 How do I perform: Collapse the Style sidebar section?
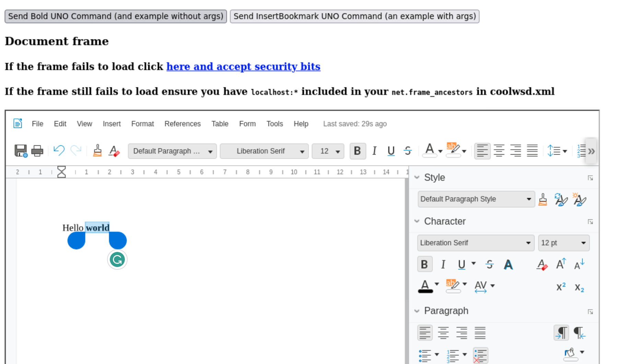pos(417,177)
